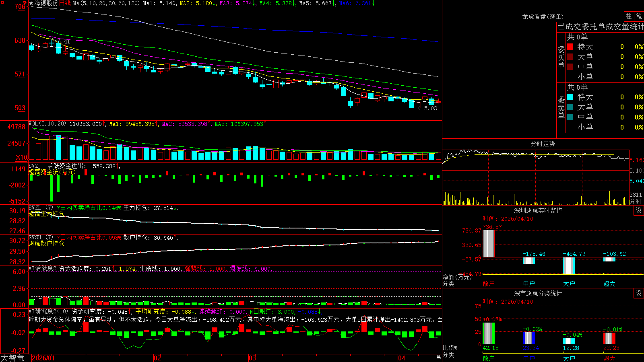The height and width of the screenshot is (362, 644).
Task: Click the 笔 (tick view) button
Action: pos(639,16)
